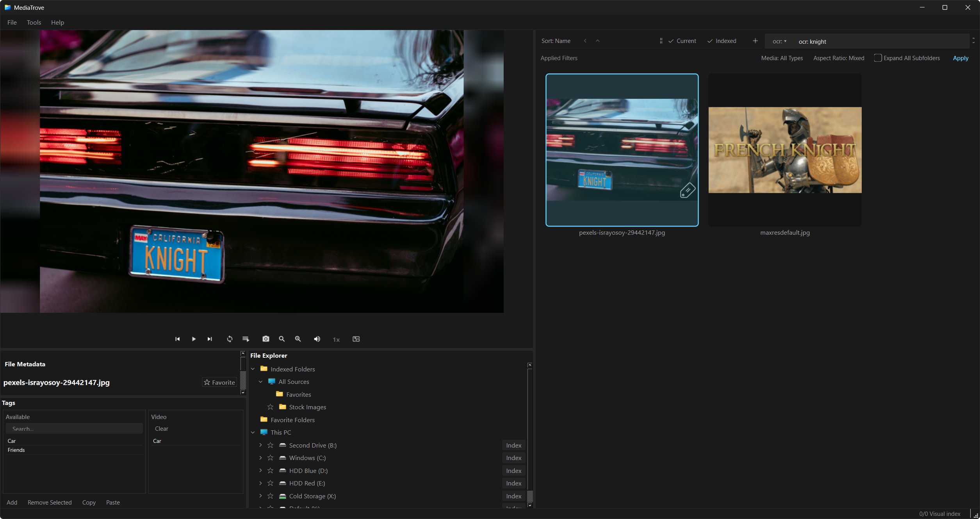Viewport: 980px width, 519px height.
Task: Select the maxresdefault.jpg French Knight thumbnail
Action: point(785,150)
